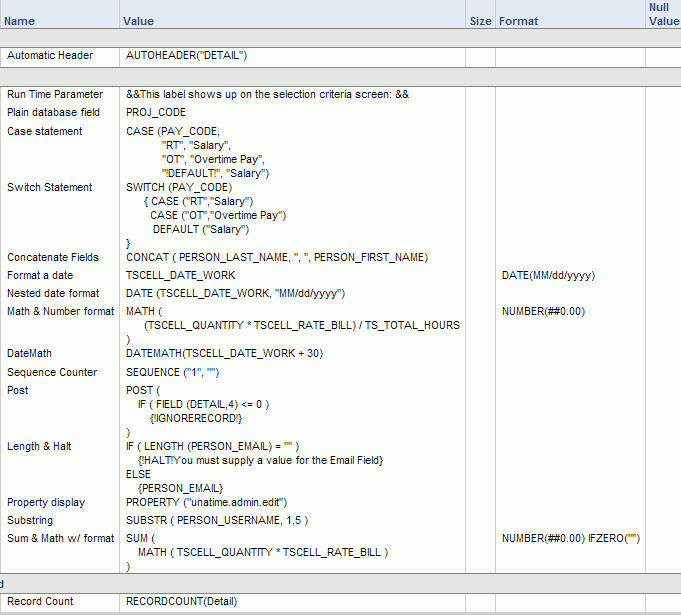The image size is (681, 615).
Task: Click the Sequence Counter row label
Action: pyautogui.click(x=52, y=372)
